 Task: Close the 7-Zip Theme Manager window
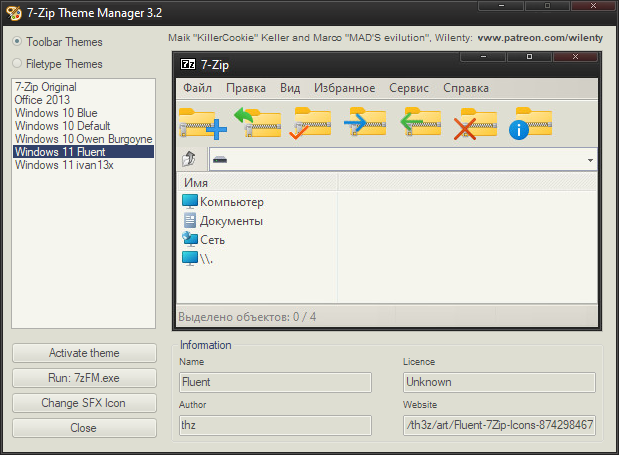point(593,6)
